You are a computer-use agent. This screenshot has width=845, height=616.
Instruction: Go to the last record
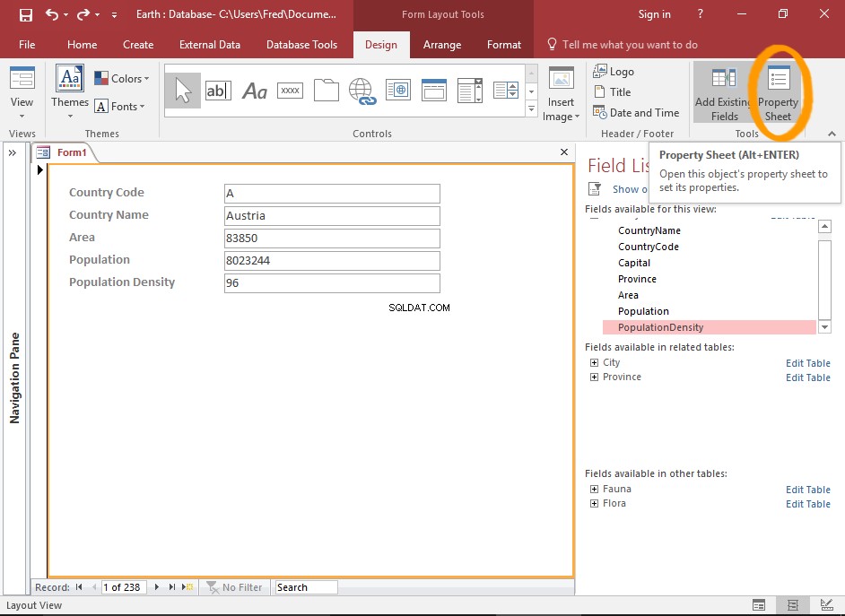coord(172,587)
